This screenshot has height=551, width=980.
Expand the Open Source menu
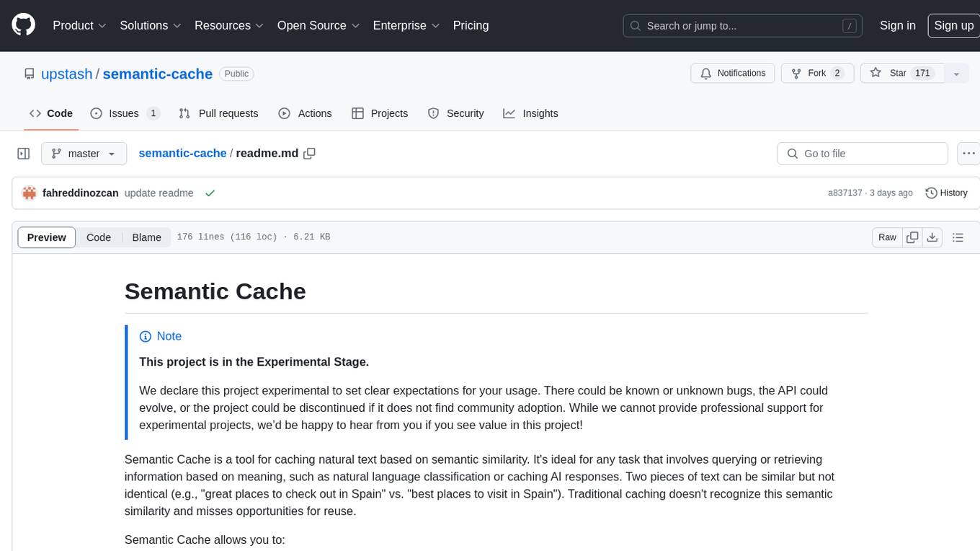click(318, 25)
